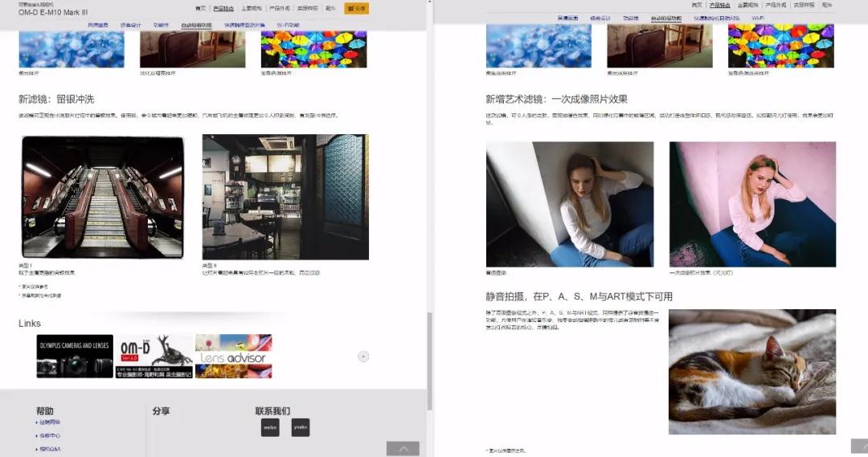Click the 帮助 footer heading

point(45,410)
